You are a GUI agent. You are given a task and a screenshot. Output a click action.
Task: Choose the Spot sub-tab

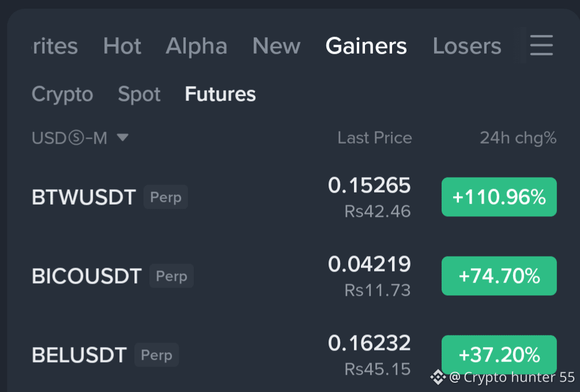coord(139,94)
